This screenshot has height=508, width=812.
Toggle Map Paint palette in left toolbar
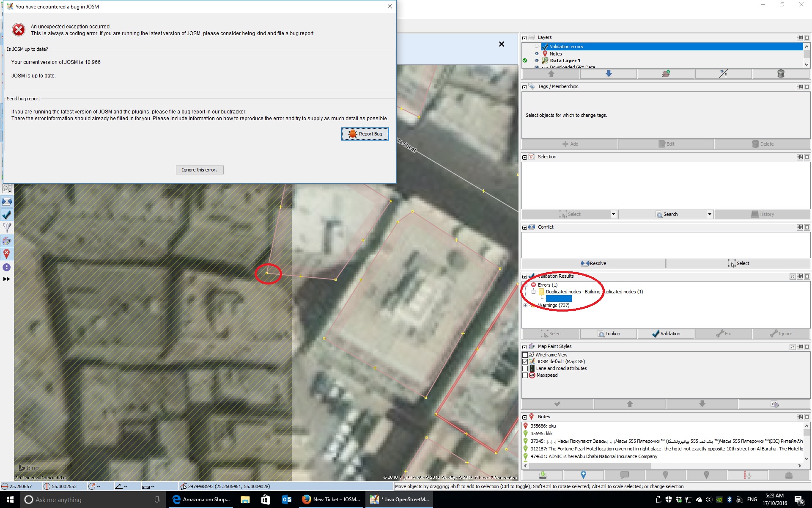tap(7, 241)
